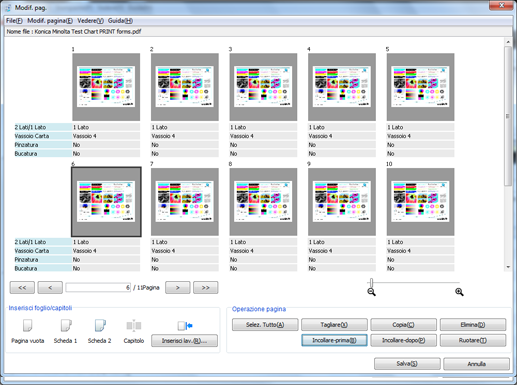The image size is (517, 385).
Task: Select page 3 thumbnail
Action: coord(263,87)
